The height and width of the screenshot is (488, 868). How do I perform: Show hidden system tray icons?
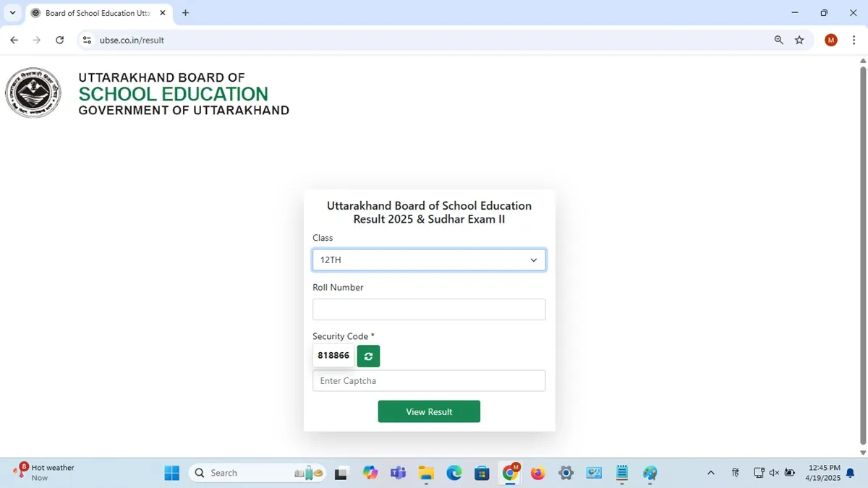pos(710,473)
